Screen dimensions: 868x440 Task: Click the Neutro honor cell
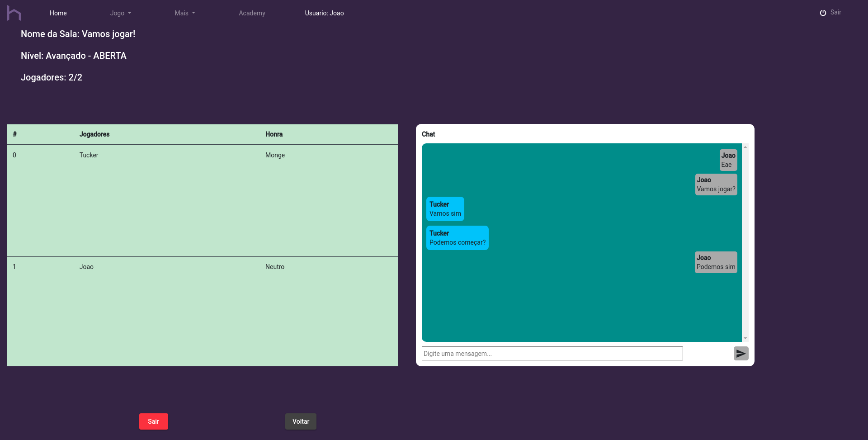pyautogui.click(x=275, y=267)
